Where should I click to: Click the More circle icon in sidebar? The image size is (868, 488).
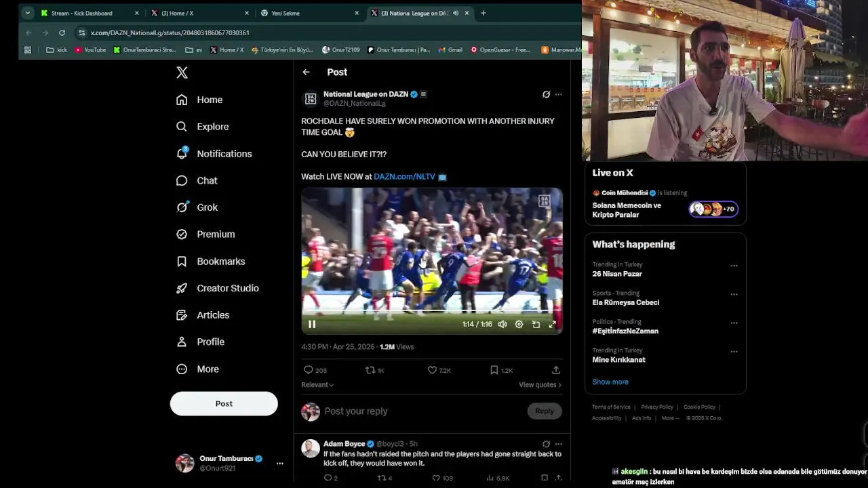tap(182, 369)
